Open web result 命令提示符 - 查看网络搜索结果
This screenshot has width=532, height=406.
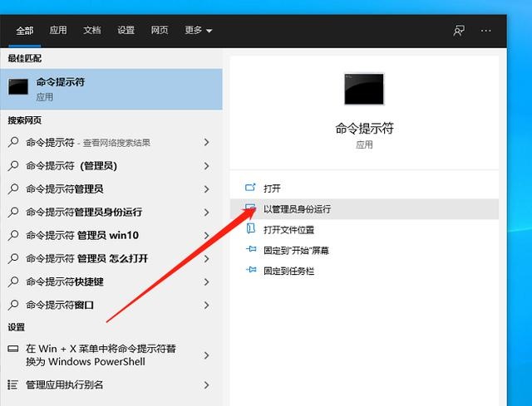coord(111,142)
